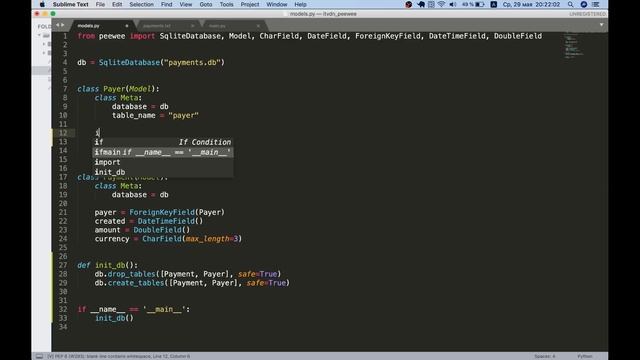The height and width of the screenshot is (360, 640).
Task: Open the Notification Center list icon
Action: (596, 4)
